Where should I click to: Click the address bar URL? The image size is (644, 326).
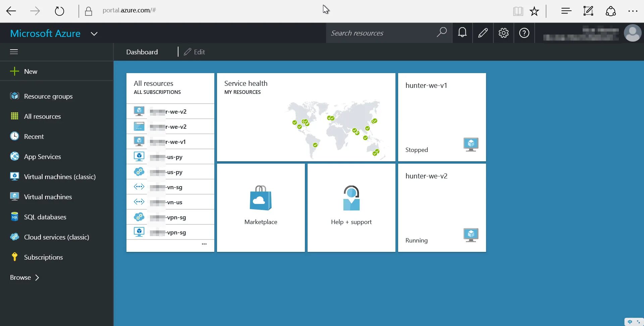coord(129,10)
